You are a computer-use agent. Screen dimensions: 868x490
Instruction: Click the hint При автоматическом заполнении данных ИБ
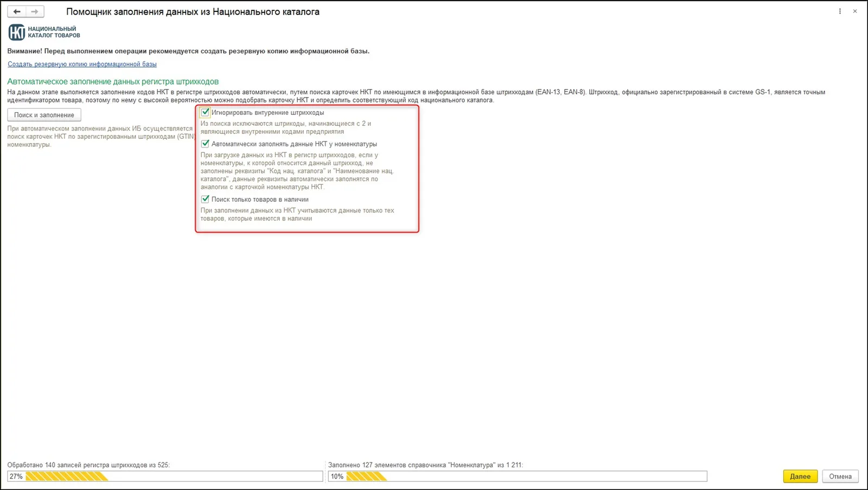pos(101,137)
